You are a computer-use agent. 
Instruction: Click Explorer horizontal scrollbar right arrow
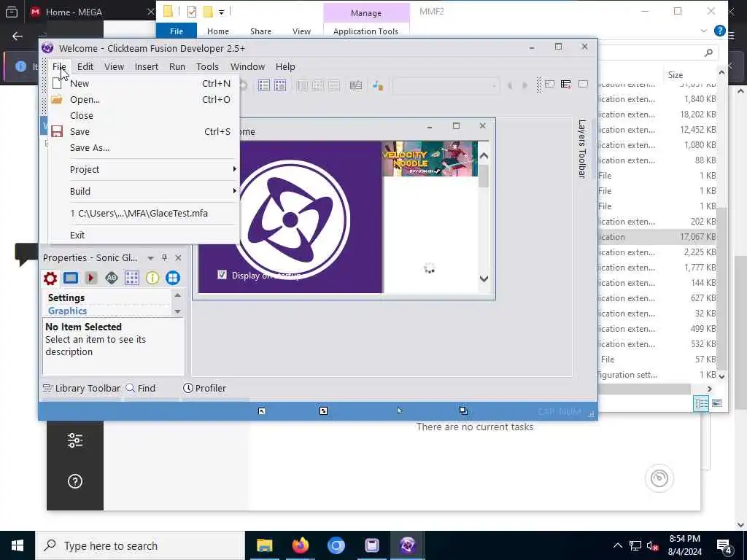(709, 389)
